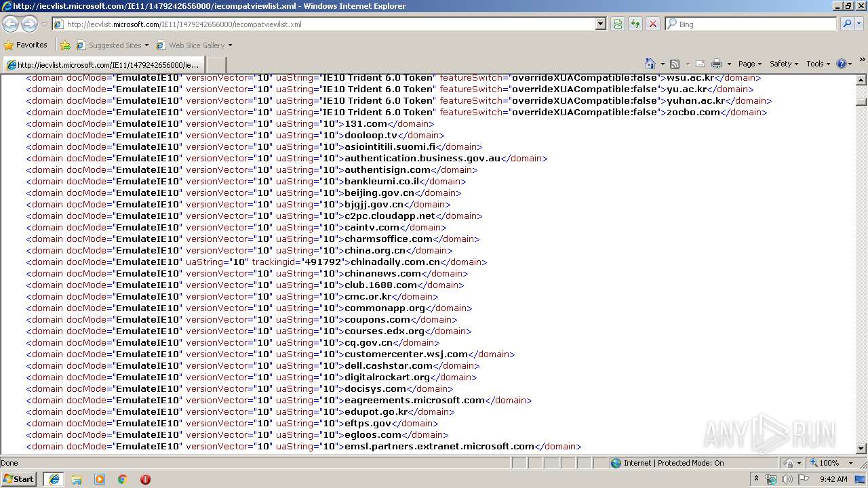Viewport: 868px width, 488px height.
Task: Open the Safety menu
Action: 785,64
